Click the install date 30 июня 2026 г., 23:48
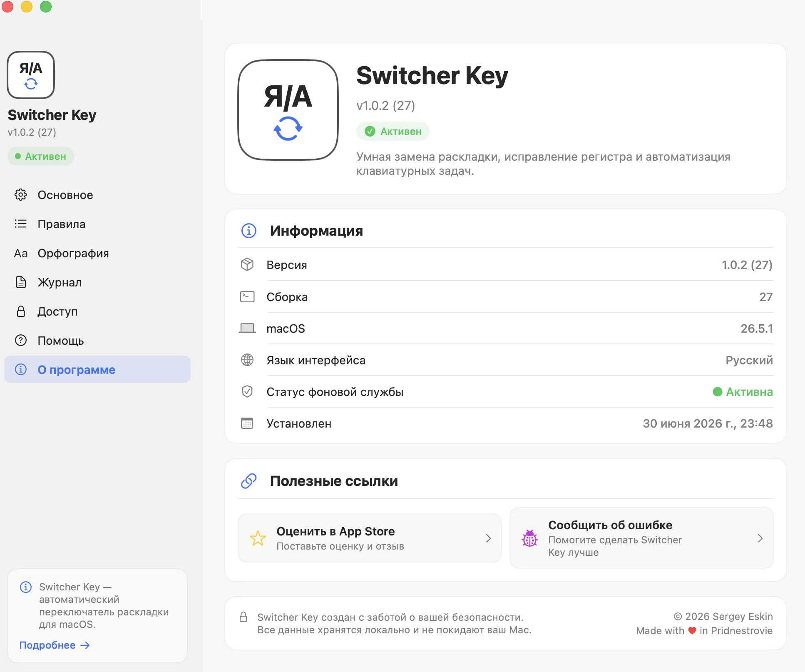Image resolution: width=805 pixels, height=672 pixels. (708, 423)
